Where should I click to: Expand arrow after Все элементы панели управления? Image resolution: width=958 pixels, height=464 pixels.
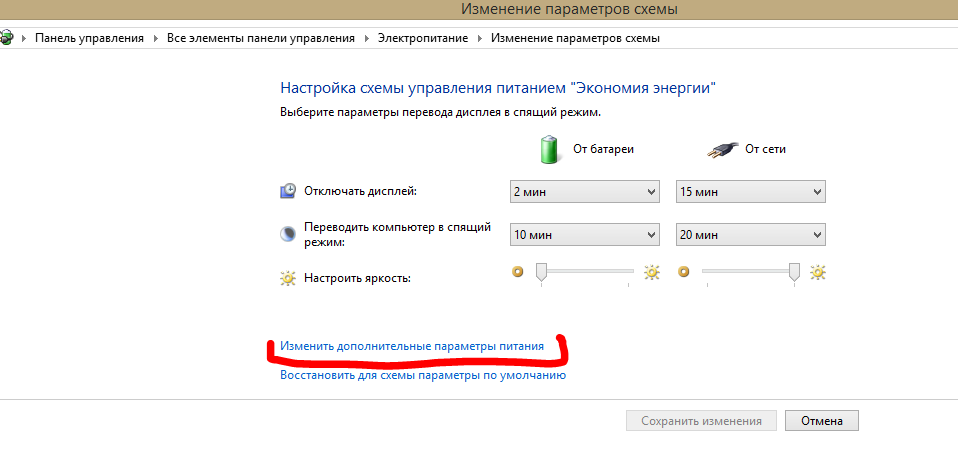(x=367, y=39)
